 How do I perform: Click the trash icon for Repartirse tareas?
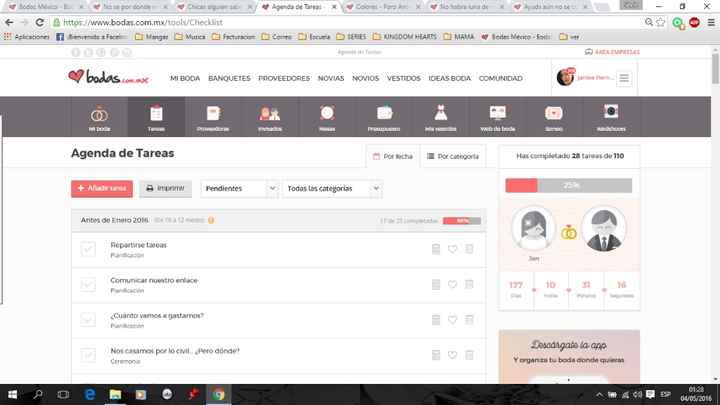pos(469,249)
